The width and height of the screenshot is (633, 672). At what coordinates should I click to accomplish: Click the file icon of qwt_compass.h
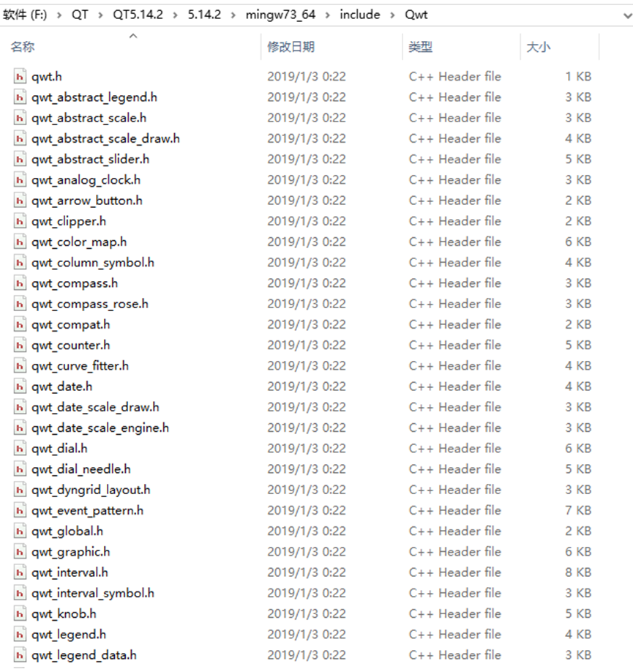point(19,283)
